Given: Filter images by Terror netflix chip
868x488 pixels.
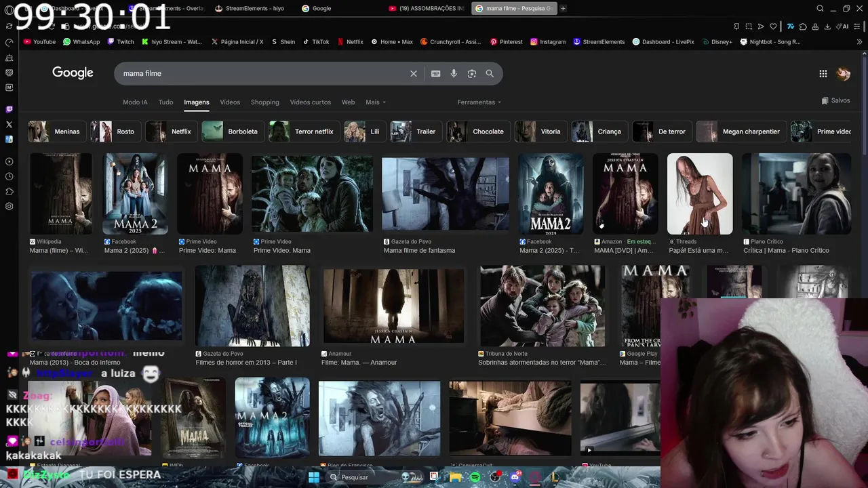Looking at the screenshot, I should [304, 131].
